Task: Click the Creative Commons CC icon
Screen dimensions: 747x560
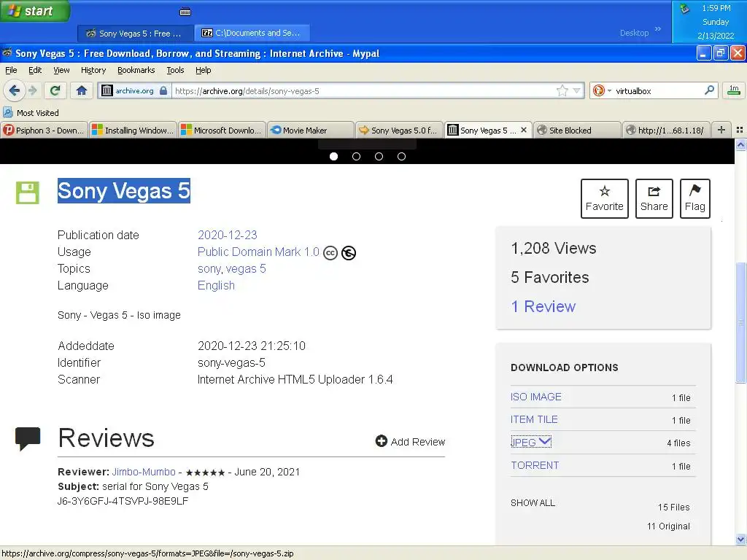Action: 330,253
